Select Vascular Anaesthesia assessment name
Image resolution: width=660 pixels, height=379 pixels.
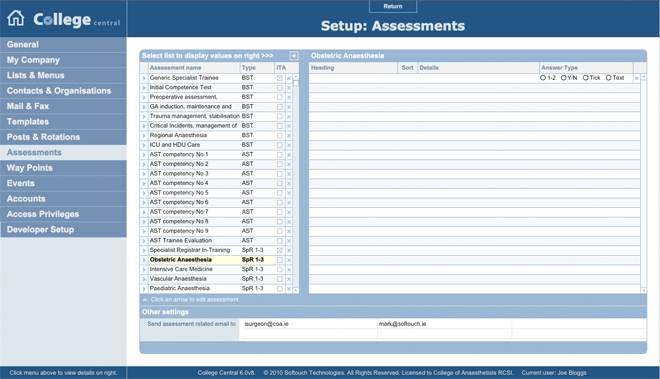click(178, 279)
